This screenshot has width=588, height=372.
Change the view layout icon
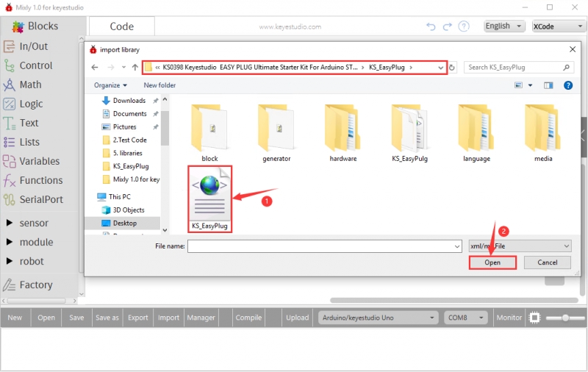click(519, 85)
